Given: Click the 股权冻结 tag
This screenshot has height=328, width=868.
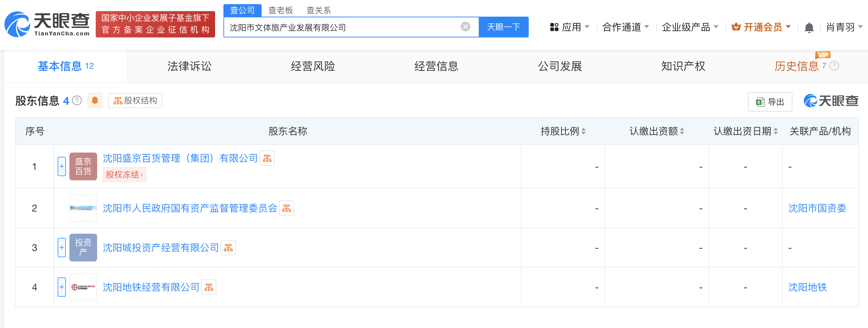Looking at the screenshot, I should (125, 175).
